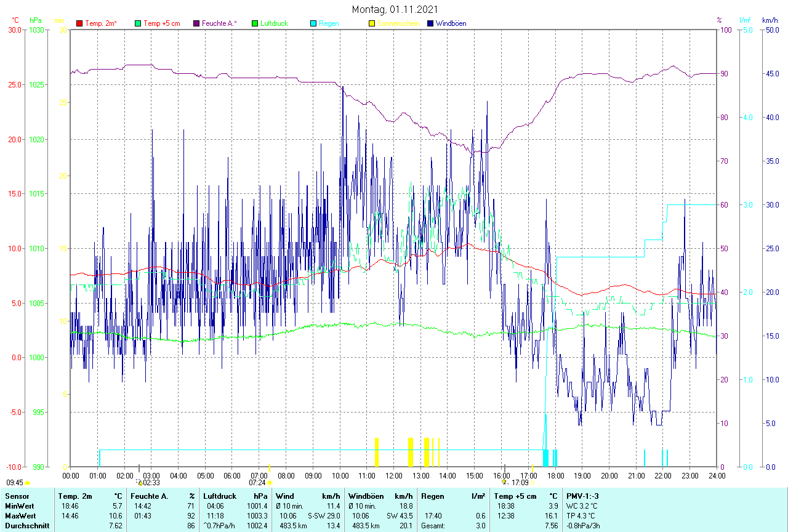The width and height of the screenshot is (788, 532).
Task: Click the 'PMV-1:-3' header
Action: tap(582, 496)
